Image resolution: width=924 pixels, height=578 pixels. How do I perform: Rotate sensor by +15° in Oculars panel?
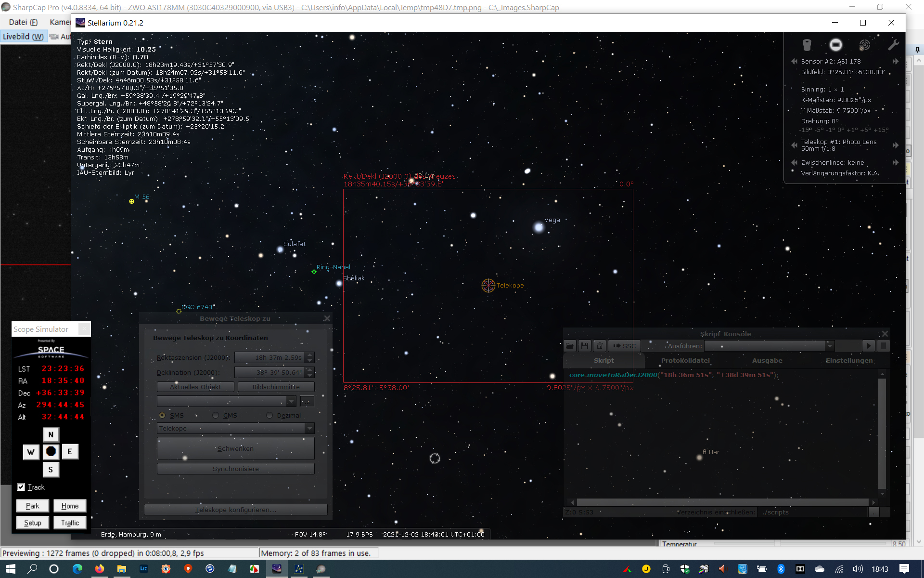point(882,130)
